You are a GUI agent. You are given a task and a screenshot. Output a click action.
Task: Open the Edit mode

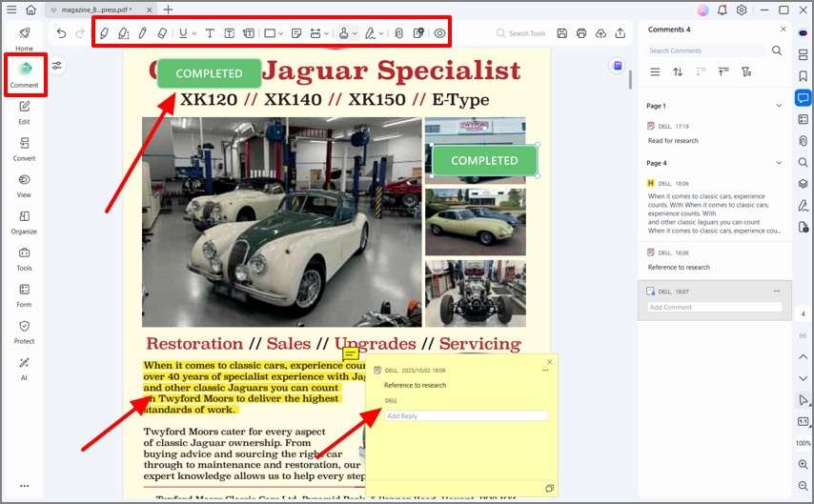[x=25, y=112]
